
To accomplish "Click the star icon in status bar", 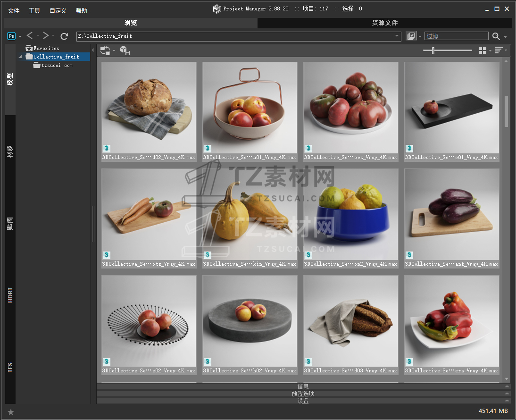I will (11, 412).
